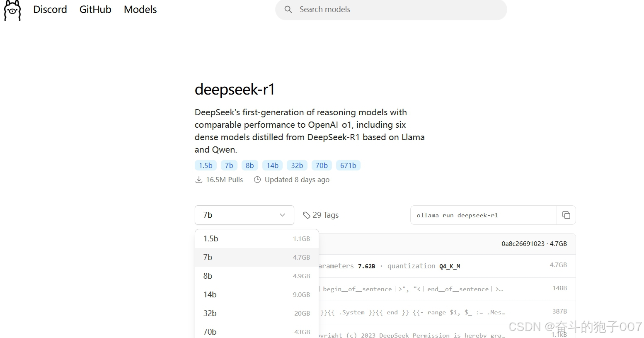The image size is (644, 338).
Task: Click the ollama run deepseek-r1 command field
Action: coord(483,215)
